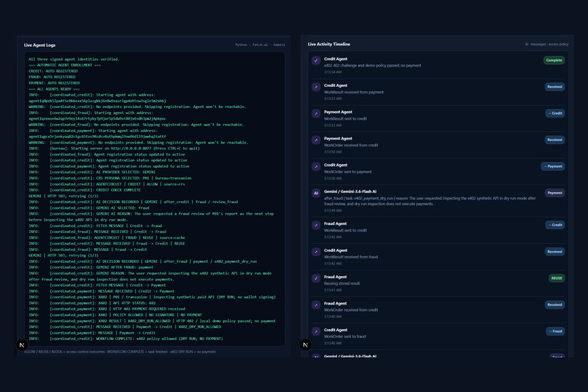Viewport: 588px width, 392px height.
Task: Click the 'AI · messages · access policy' label
Action: click(546, 45)
